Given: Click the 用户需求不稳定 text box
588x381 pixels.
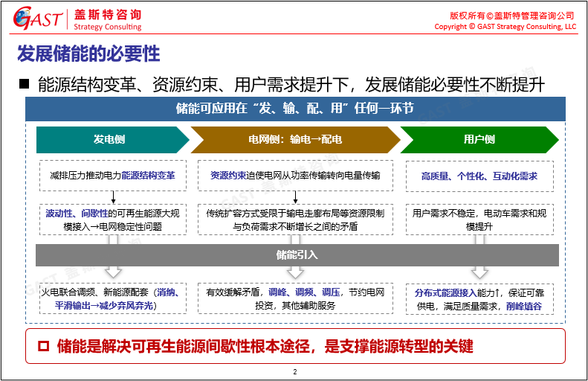Looking at the screenshot, I should [479, 220].
